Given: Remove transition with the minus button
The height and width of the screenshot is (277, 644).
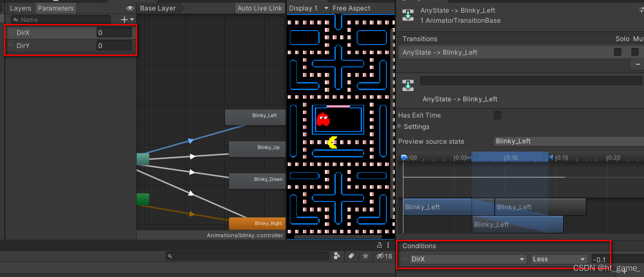Looking at the screenshot, I should tap(638, 64).
